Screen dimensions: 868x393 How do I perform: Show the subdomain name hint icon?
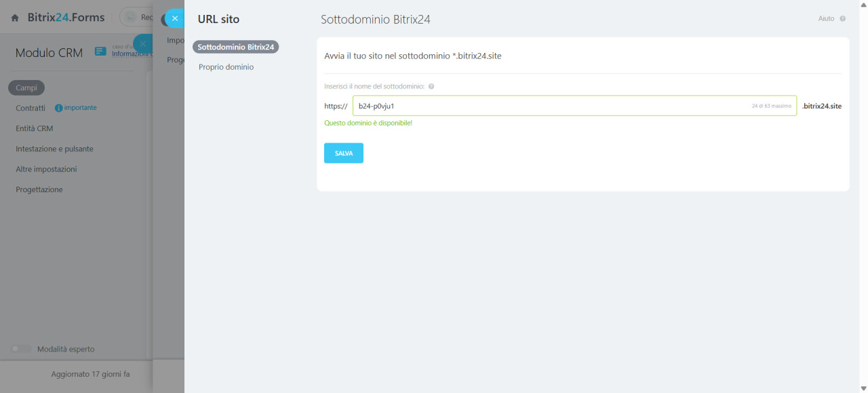(x=431, y=87)
